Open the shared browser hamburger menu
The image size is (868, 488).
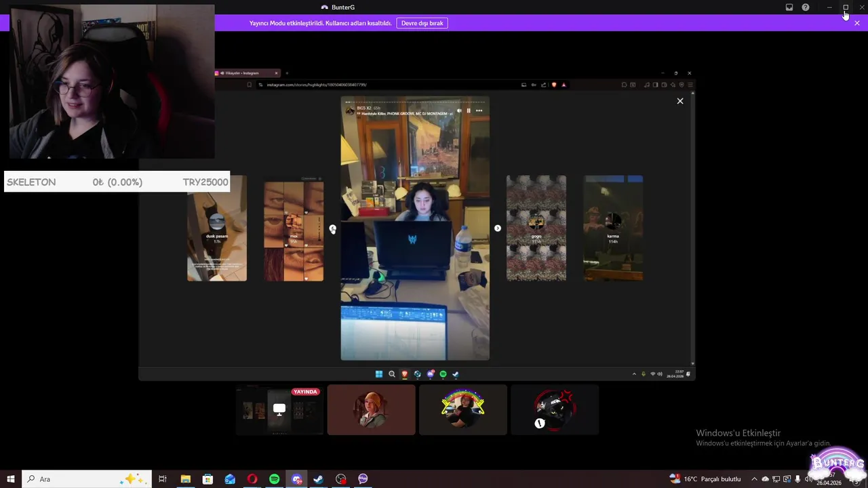tap(690, 85)
